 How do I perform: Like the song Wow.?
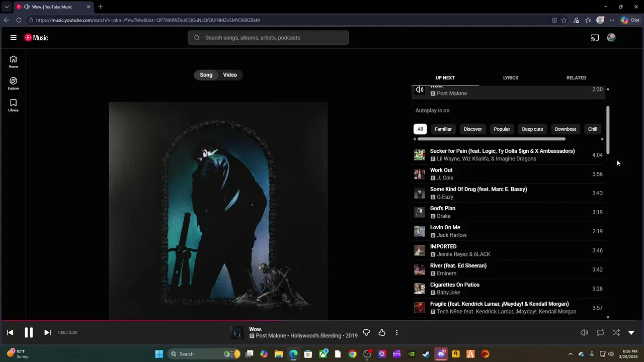[382, 332]
